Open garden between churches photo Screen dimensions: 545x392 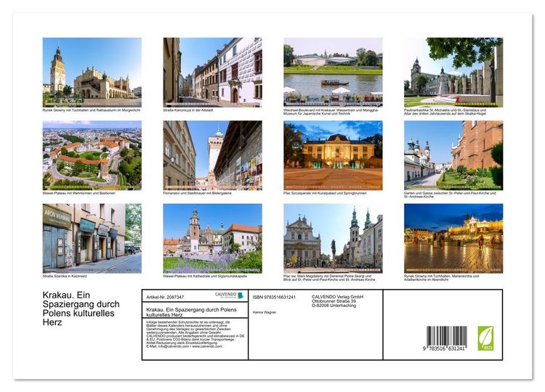tap(453, 155)
